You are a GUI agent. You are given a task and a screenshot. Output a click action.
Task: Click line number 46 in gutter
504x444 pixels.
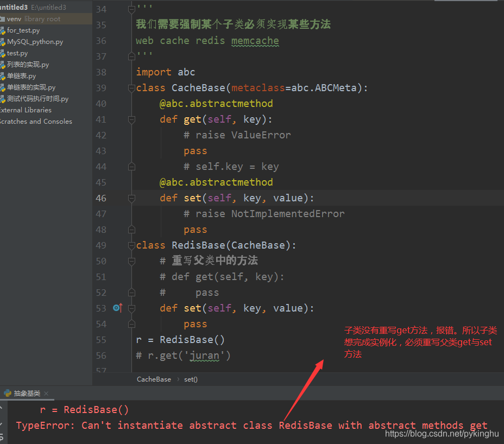pos(101,198)
